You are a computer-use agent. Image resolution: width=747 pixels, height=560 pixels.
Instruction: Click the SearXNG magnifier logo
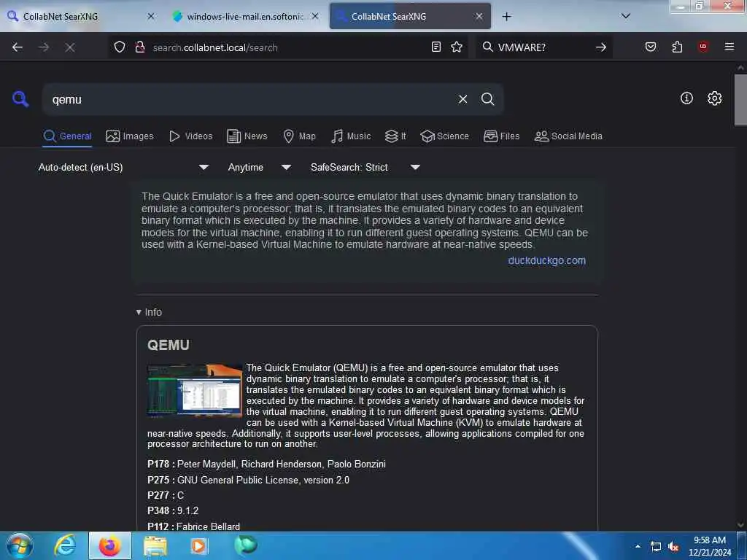coord(20,99)
